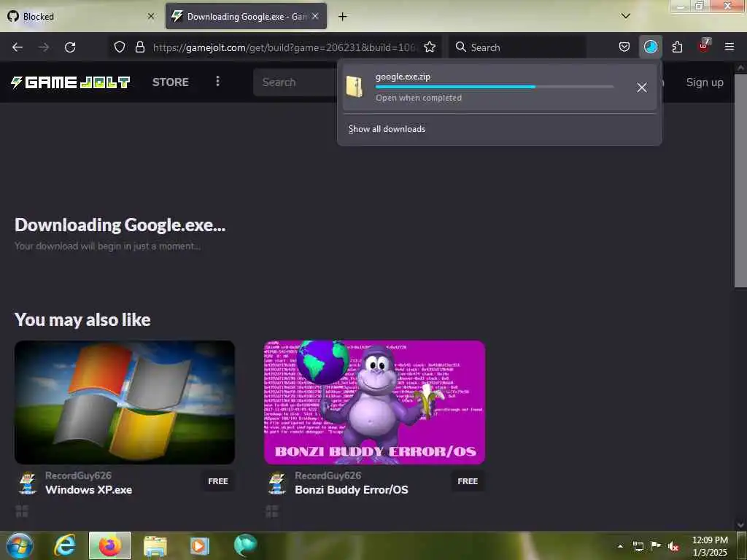This screenshot has width=747, height=560.
Task: Click Windows platform icon under Bonzi Buddy
Action: point(271,511)
